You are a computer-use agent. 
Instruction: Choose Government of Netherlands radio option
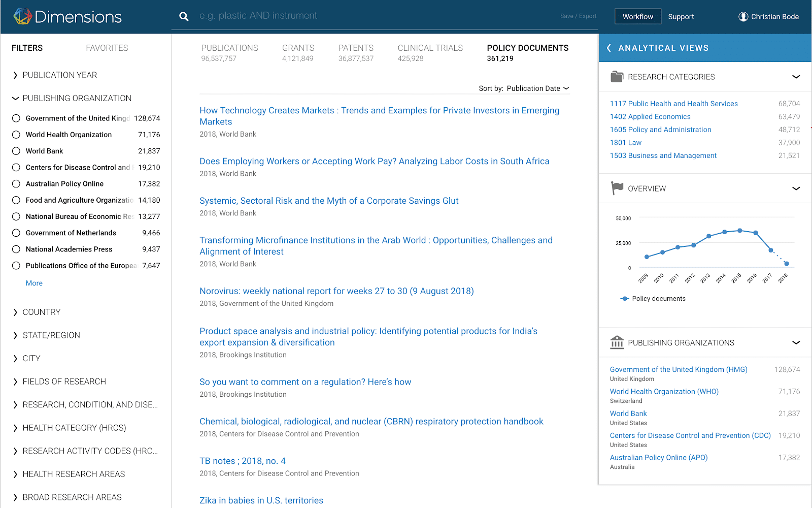(16, 233)
